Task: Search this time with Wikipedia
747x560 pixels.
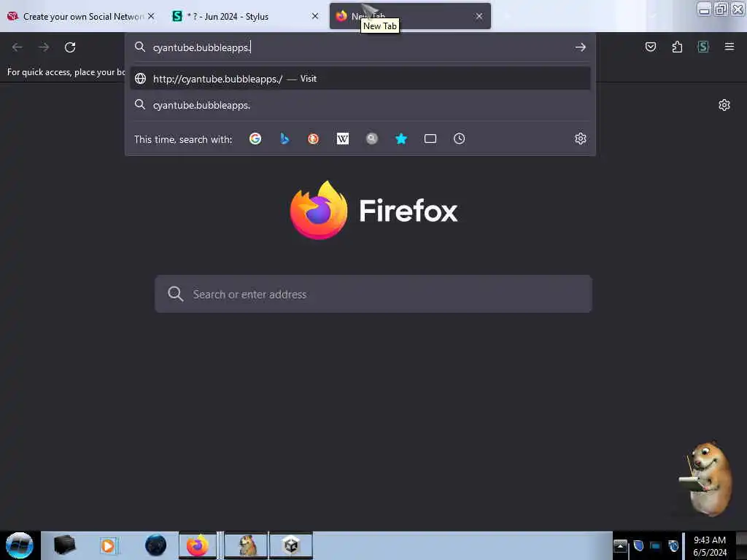Action: pos(343,139)
